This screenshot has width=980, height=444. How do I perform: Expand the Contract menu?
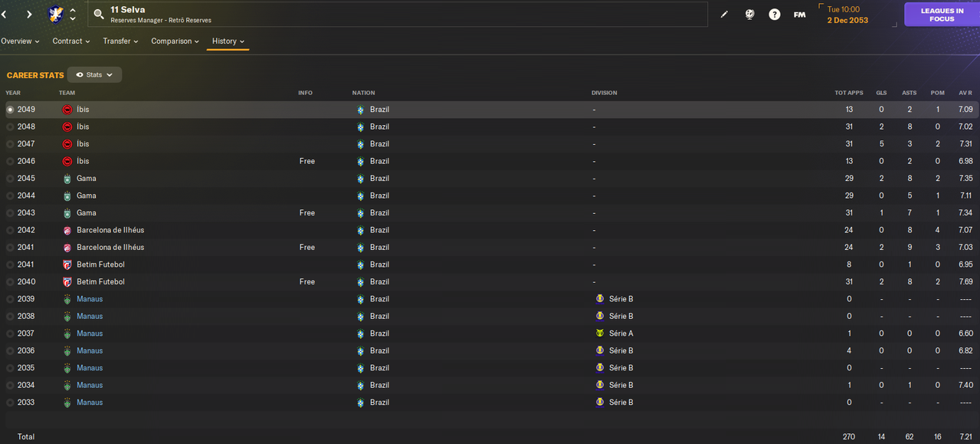click(70, 41)
